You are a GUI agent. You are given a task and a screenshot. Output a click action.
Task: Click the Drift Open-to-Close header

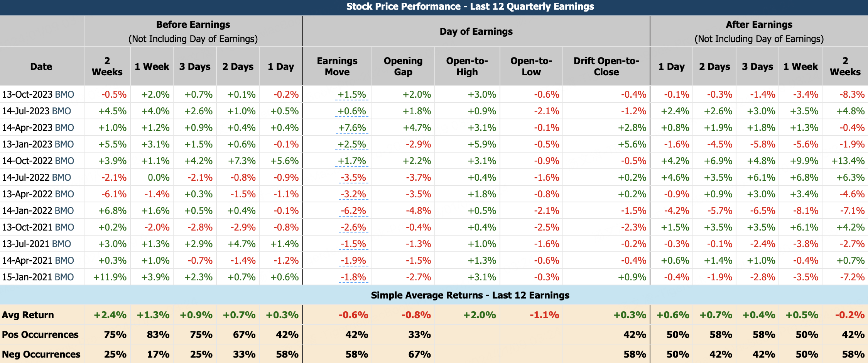click(x=606, y=66)
